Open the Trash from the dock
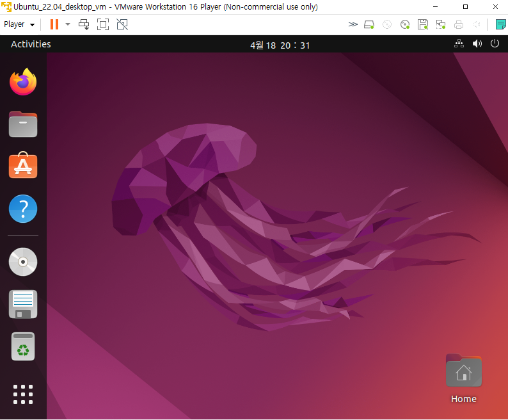The width and height of the screenshot is (508, 420). tap(23, 347)
